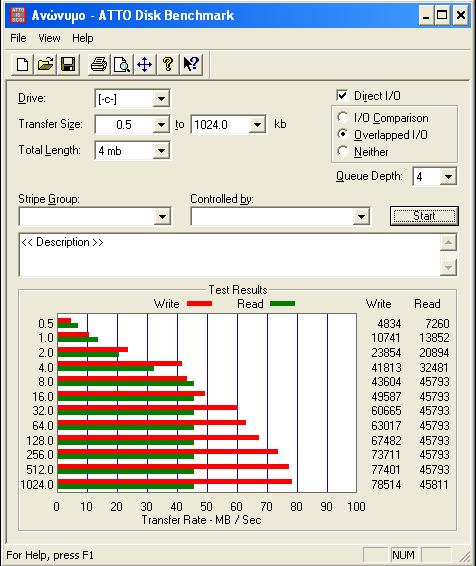Click the Write value 67482
The image size is (476, 566).
click(386, 441)
